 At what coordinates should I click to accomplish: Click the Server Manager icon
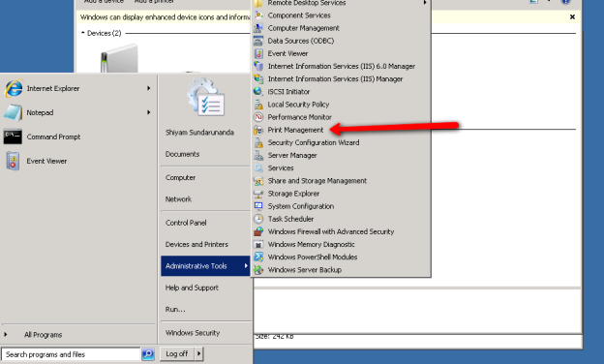[x=258, y=155]
